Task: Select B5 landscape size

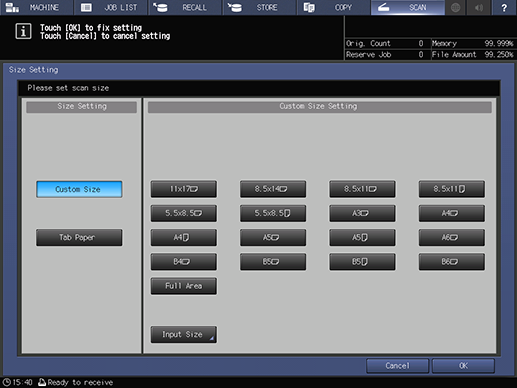Action: pos(273,262)
